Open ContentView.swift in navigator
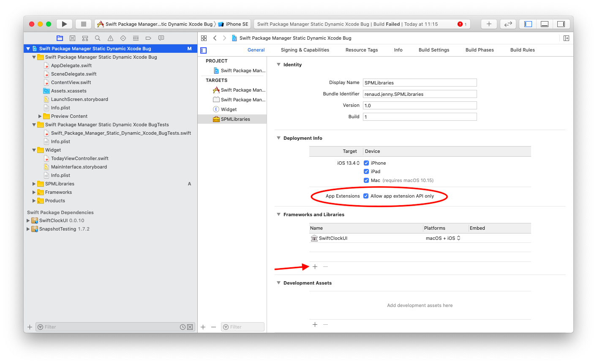This screenshot has width=597, height=364. click(71, 82)
